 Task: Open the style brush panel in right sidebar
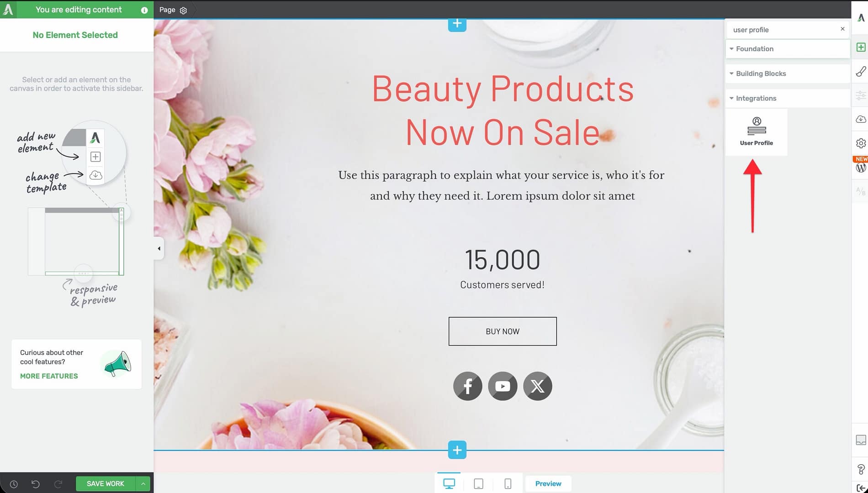(861, 72)
